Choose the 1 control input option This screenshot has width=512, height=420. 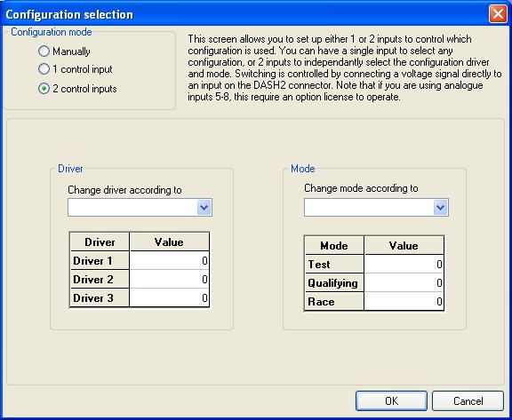(x=44, y=69)
